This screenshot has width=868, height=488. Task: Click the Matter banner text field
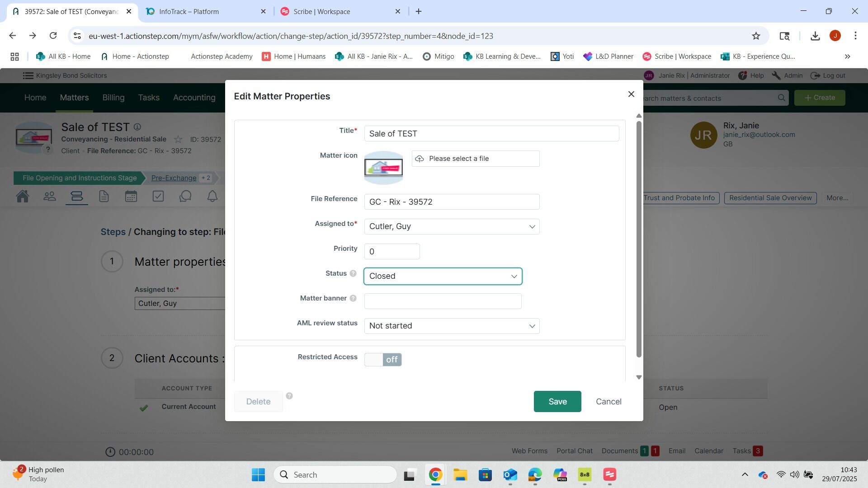pos(443,301)
